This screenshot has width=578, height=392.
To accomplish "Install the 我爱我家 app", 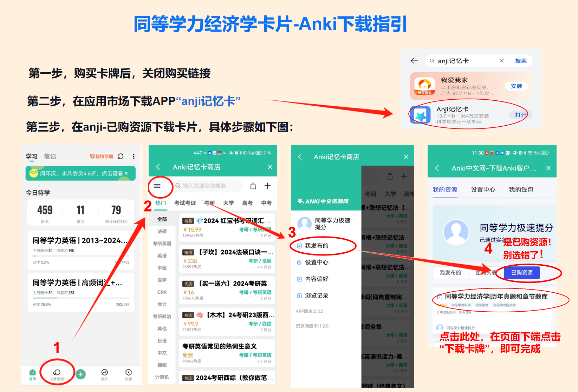I will point(516,86).
